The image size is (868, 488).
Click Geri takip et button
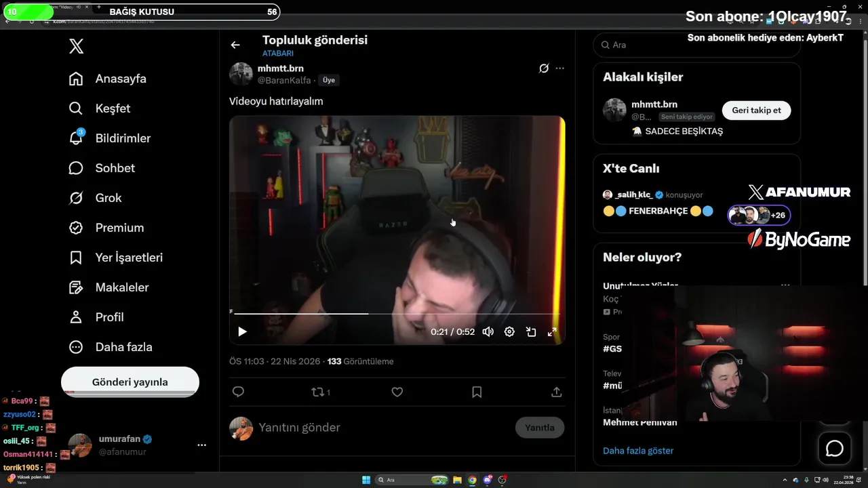(756, 110)
